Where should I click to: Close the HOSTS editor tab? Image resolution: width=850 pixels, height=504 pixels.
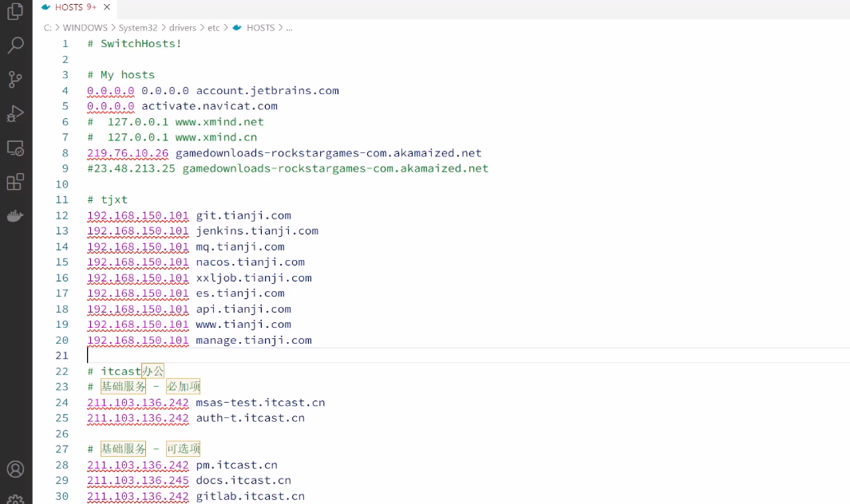[x=107, y=7]
